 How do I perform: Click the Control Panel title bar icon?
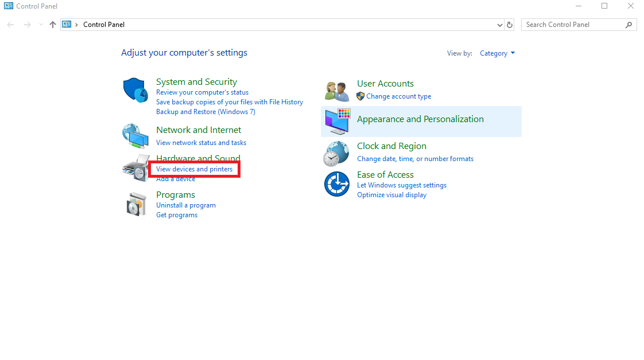9,6
